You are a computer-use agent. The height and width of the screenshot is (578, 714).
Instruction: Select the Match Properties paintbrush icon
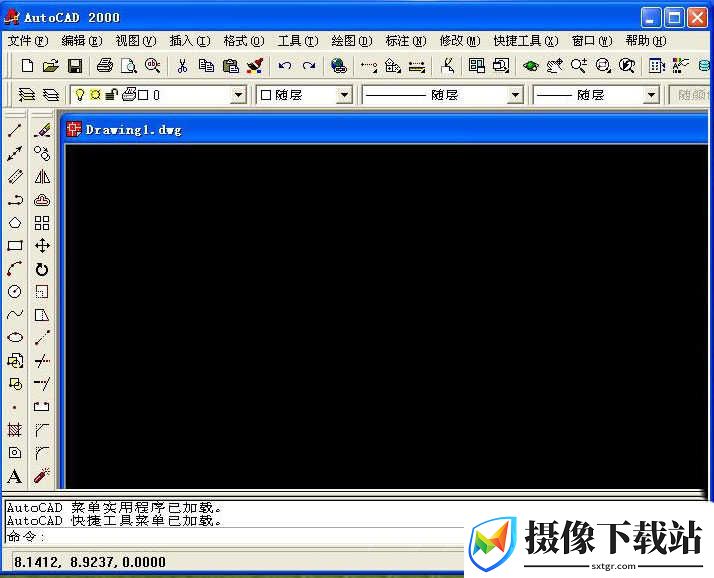point(255,66)
